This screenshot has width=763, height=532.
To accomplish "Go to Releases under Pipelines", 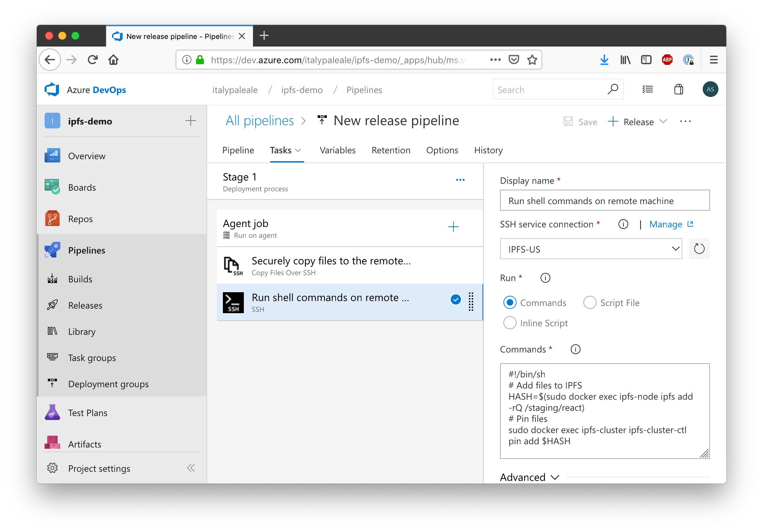I will point(85,305).
